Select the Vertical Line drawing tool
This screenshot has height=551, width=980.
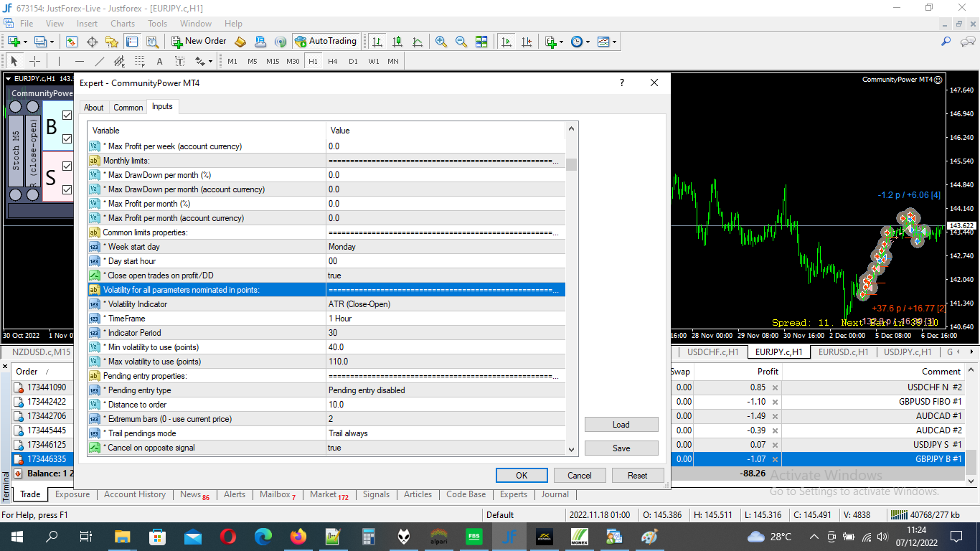(59, 61)
